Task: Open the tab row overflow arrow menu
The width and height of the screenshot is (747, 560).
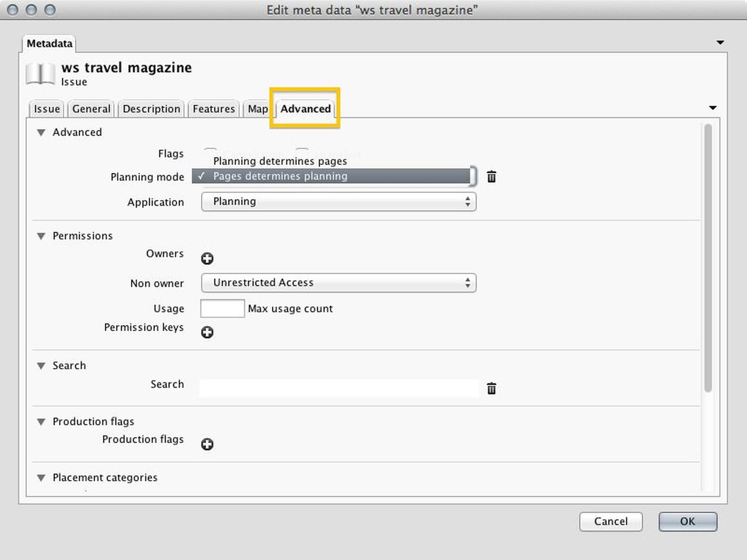Action: (712, 108)
